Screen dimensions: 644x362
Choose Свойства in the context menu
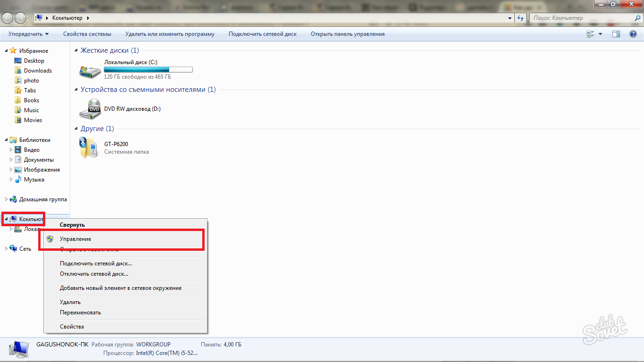click(x=72, y=327)
